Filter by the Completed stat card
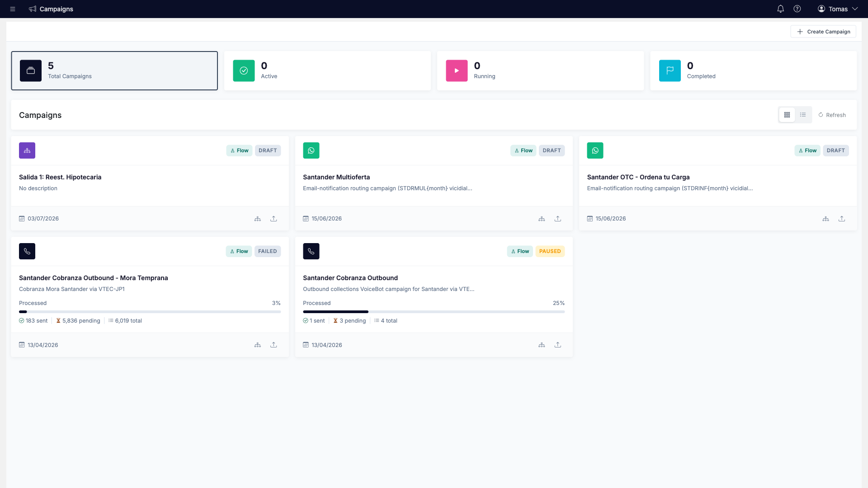 pos(753,71)
